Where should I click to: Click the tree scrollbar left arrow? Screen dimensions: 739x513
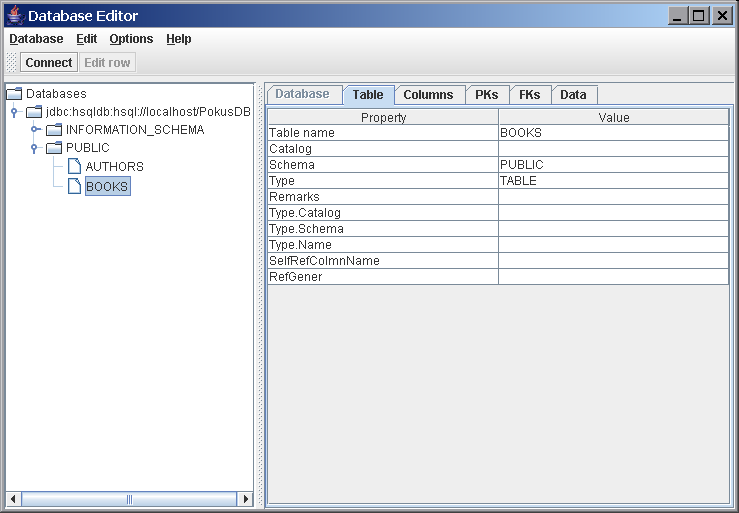[x=13, y=499]
